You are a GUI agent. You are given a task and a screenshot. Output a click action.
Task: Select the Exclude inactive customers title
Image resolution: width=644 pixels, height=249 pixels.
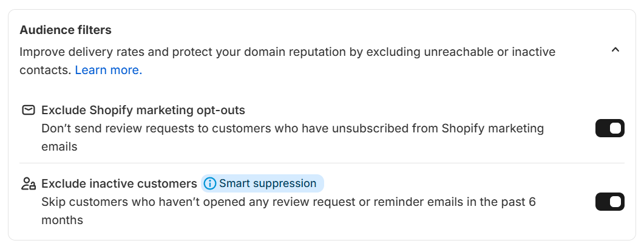119,183
